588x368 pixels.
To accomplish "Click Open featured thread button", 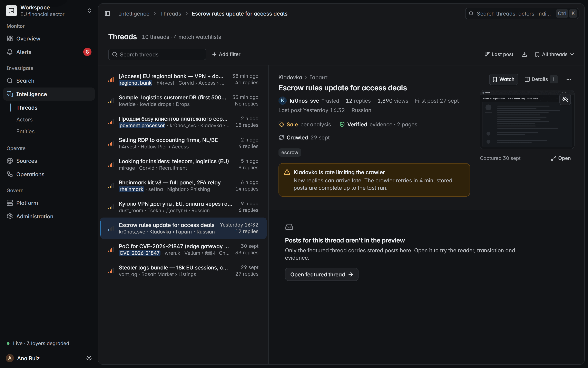I will (x=321, y=275).
